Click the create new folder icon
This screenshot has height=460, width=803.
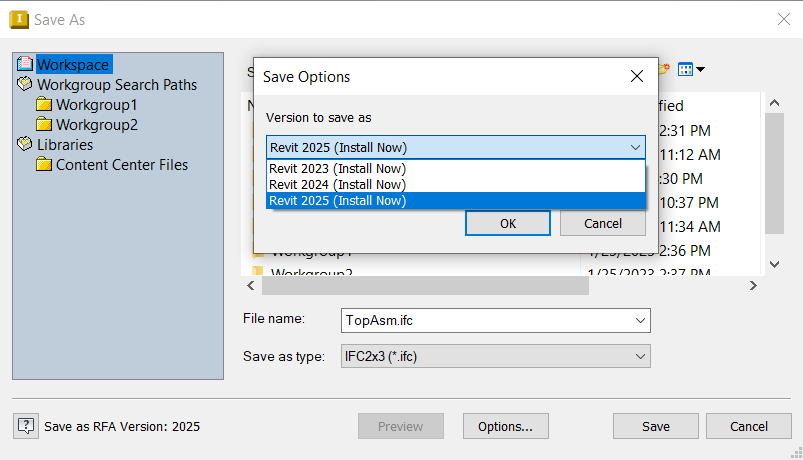coord(664,69)
